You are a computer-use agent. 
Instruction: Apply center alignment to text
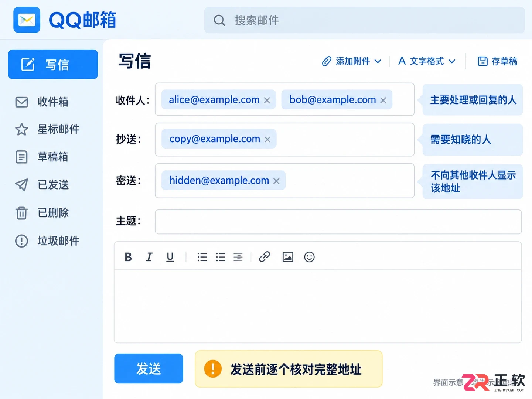(238, 257)
